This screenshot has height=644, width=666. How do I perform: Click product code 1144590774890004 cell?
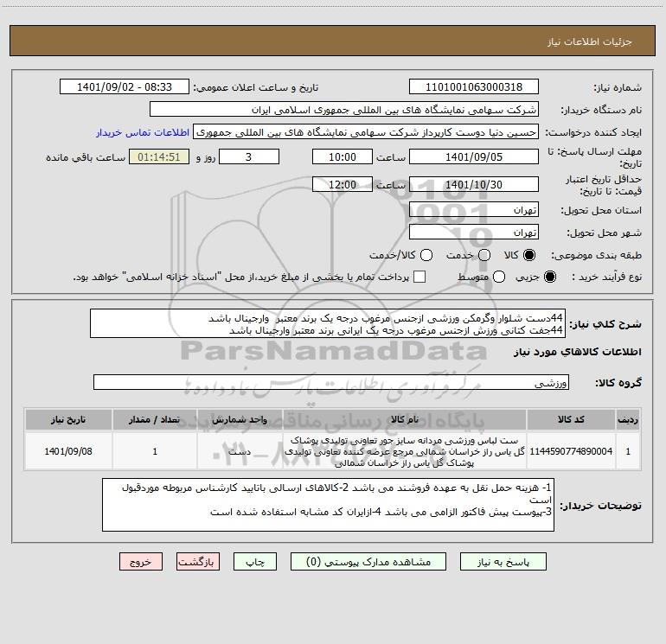point(571,451)
